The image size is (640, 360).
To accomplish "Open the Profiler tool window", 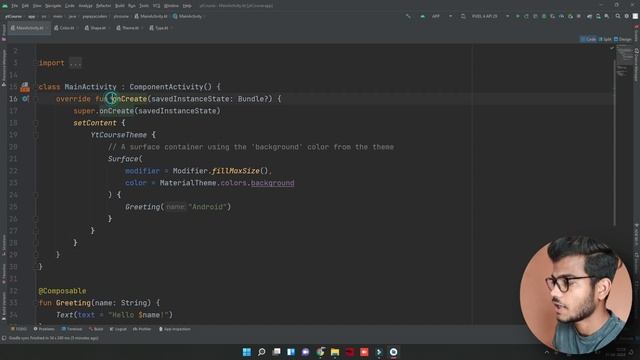I will click(x=142, y=329).
